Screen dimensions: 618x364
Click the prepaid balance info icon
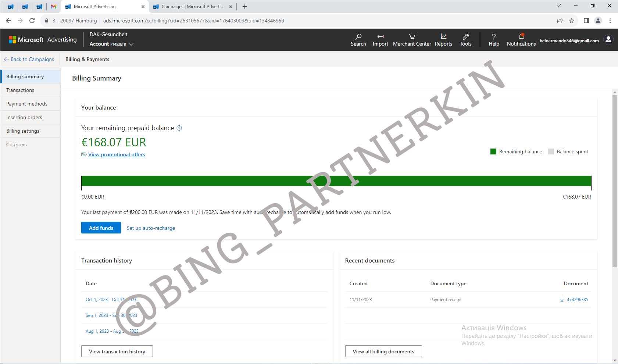tap(179, 128)
